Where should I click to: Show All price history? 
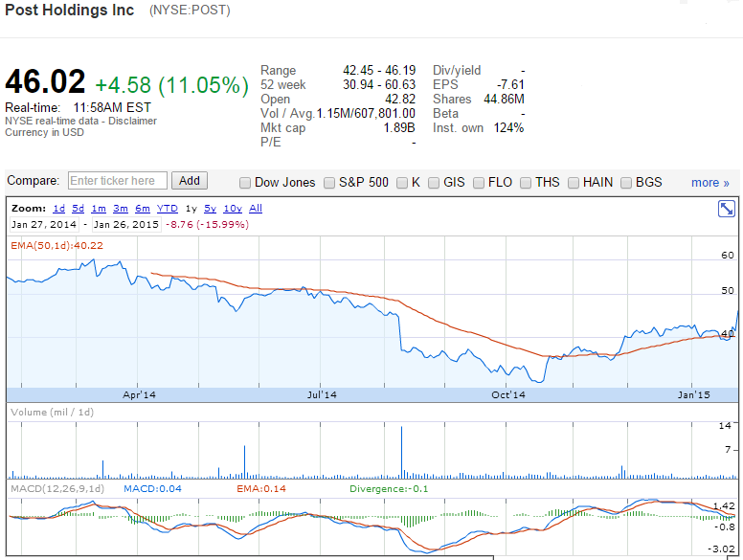point(256,209)
